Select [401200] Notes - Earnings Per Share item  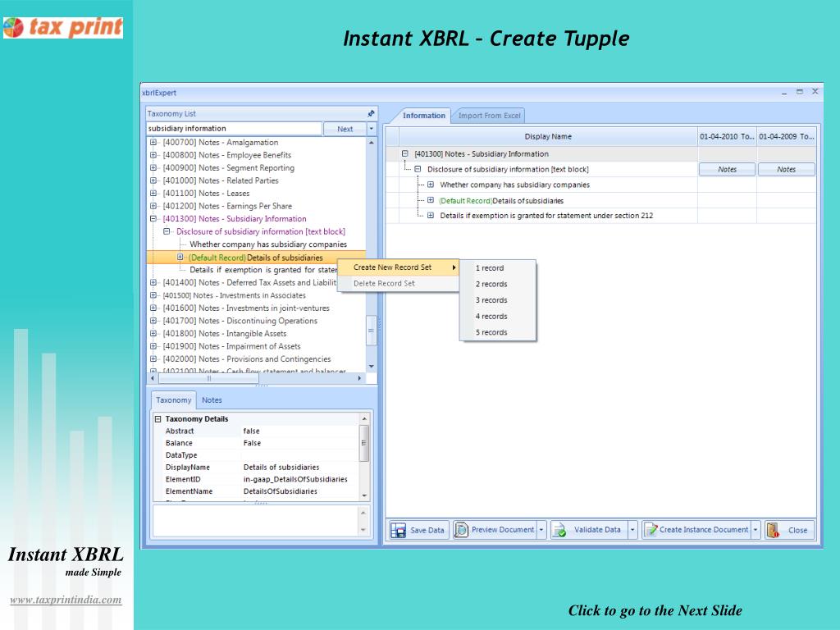coord(227,206)
